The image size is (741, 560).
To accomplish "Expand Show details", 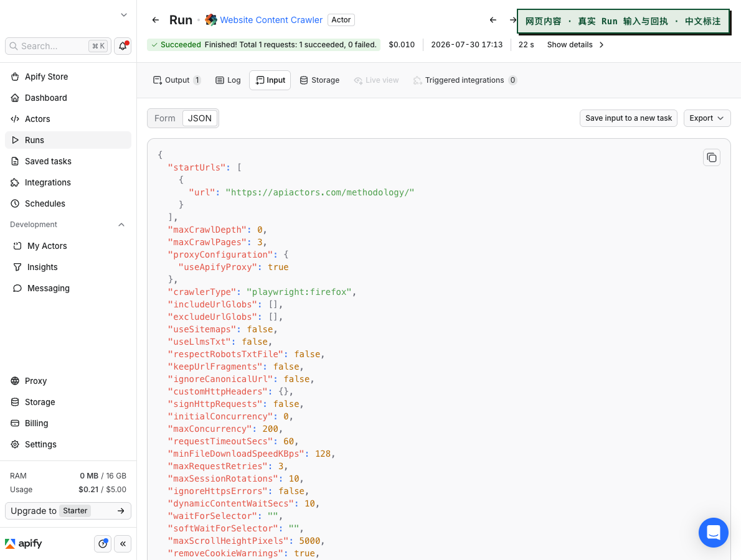I will 575,45.
